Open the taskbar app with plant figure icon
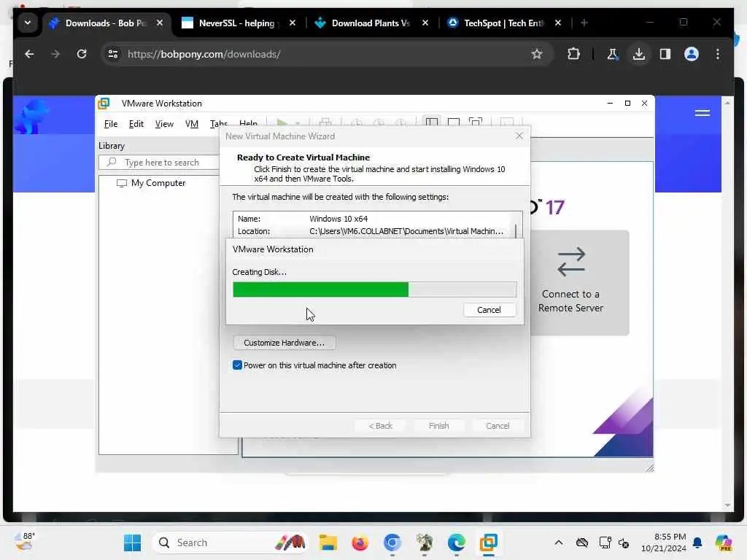 (x=424, y=542)
